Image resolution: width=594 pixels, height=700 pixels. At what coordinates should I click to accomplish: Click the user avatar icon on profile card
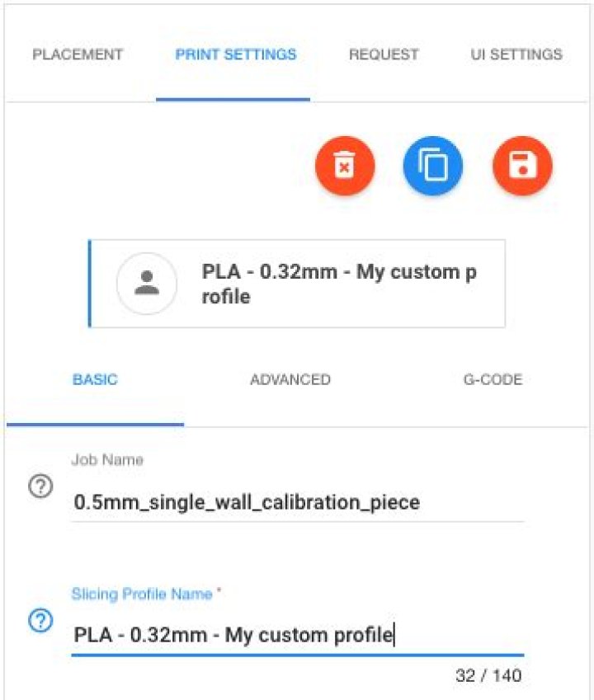click(146, 284)
